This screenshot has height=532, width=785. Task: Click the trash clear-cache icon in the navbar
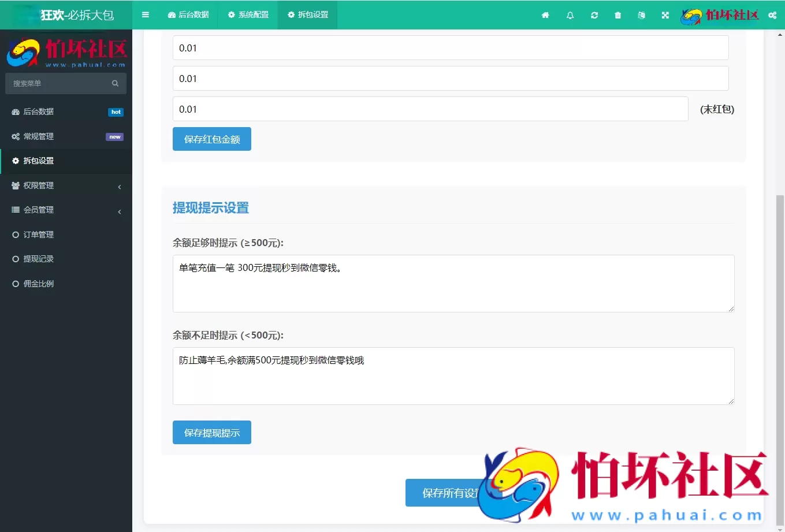point(618,15)
